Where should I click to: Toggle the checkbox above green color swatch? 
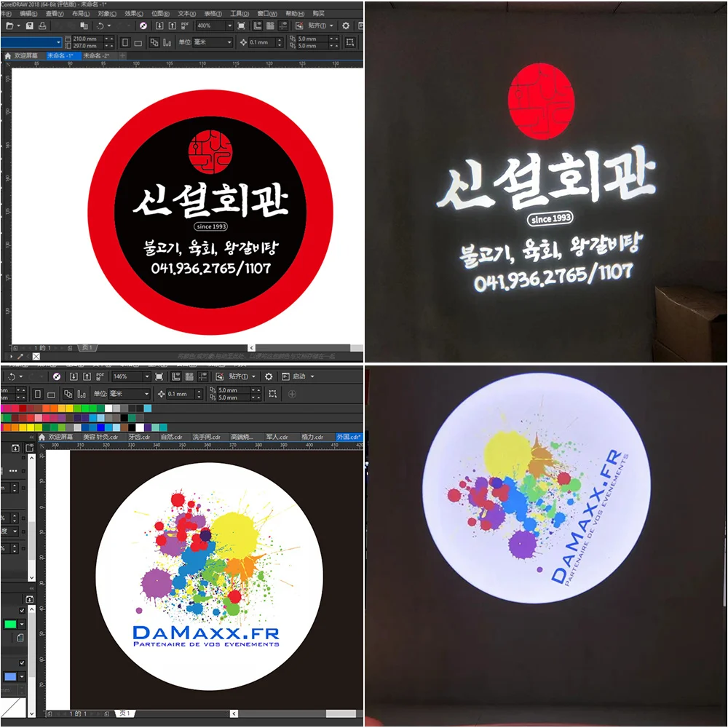(22, 610)
